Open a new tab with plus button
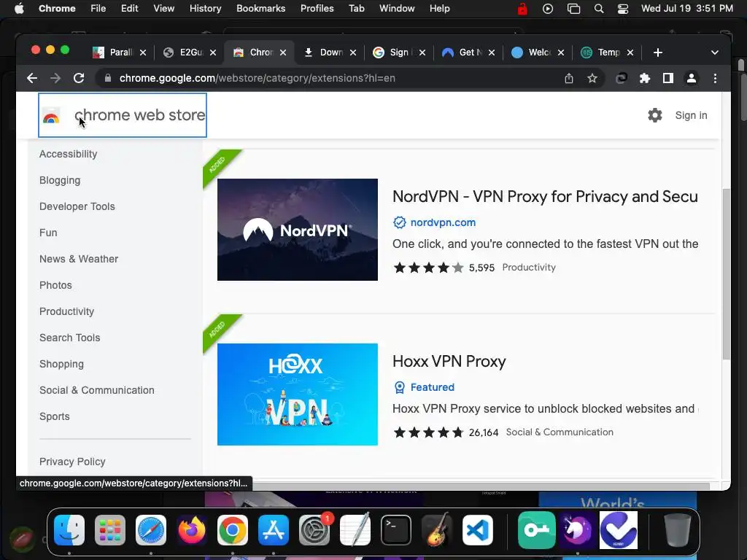Viewport: 747px width, 560px height. (x=658, y=52)
